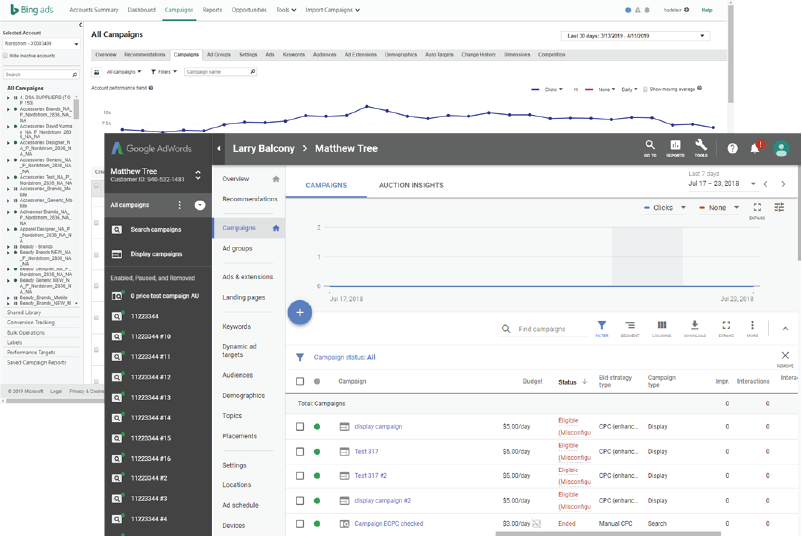Toggle Show moving average checkbox in Bing
802x537 pixels.
point(645,89)
